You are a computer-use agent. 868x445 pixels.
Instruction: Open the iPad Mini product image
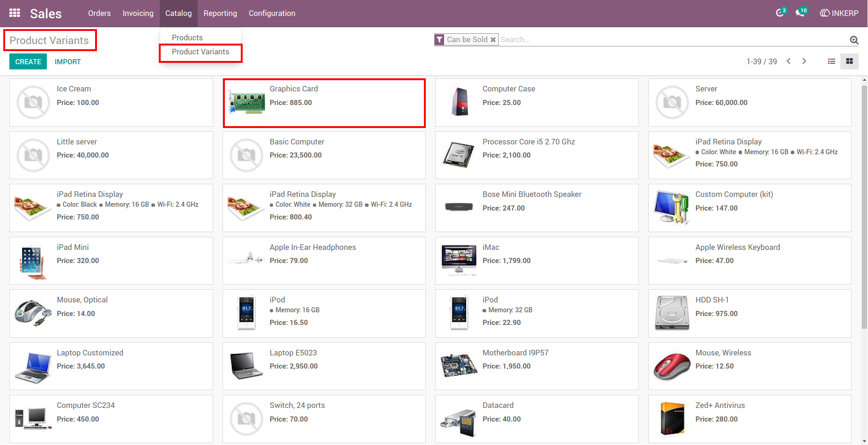[x=32, y=262]
